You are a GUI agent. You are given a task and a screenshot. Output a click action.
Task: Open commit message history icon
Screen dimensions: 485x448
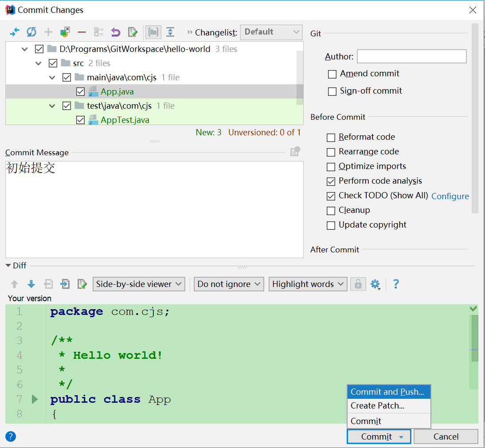click(x=295, y=151)
